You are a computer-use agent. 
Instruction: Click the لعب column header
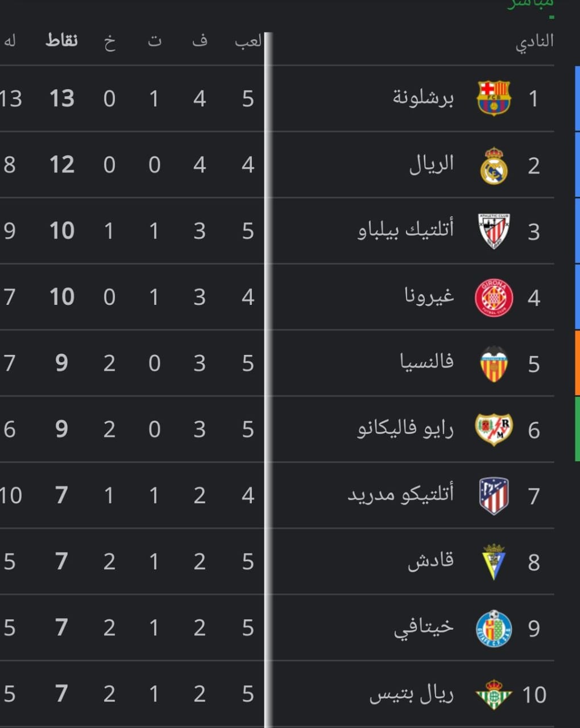pos(248,40)
